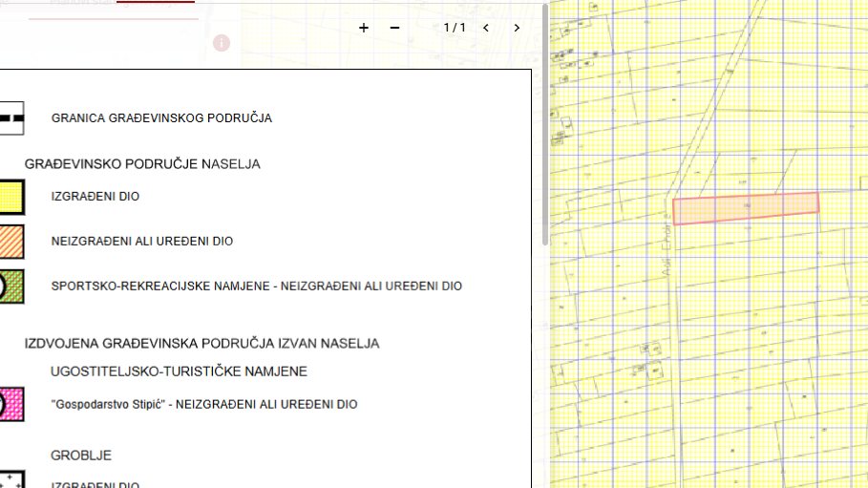Go to previous page using left chevron
The width and height of the screenshot is (868, 488).
[x=486, y=28]
